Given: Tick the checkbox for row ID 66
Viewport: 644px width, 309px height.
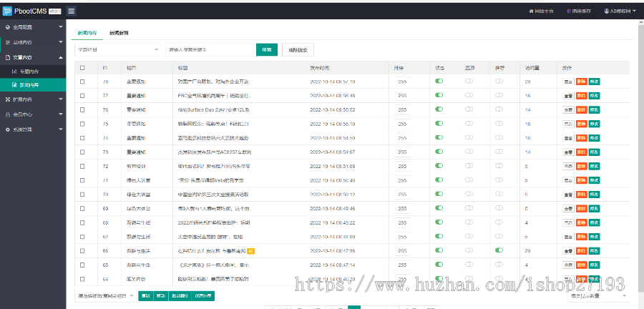Looking at the screenshot, I should [82, 251].
